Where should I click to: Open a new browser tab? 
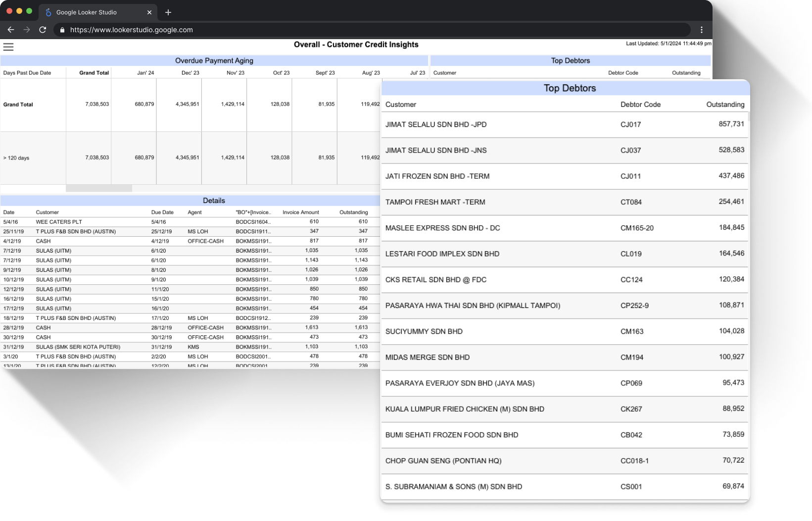click(168, 12)
